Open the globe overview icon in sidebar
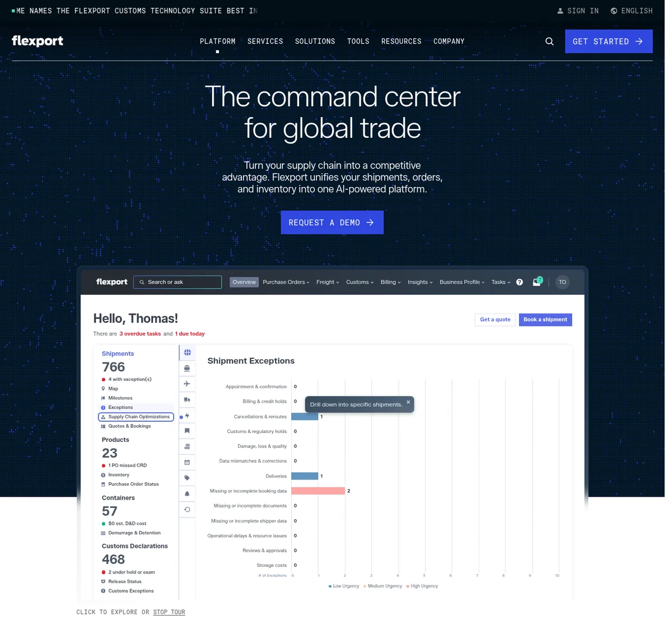This screenshot has height=620, width=672. point(187,352)
